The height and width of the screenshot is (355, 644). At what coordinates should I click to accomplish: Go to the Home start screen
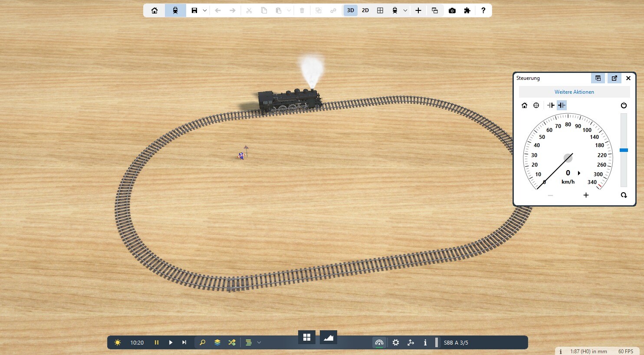coord(154,10)
